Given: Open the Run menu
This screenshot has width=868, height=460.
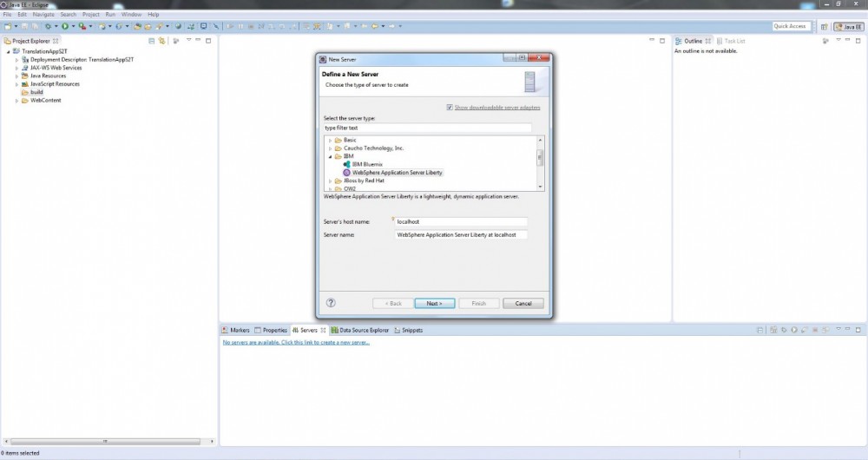Looking at the screenshot, I should (x=110, y=15).
